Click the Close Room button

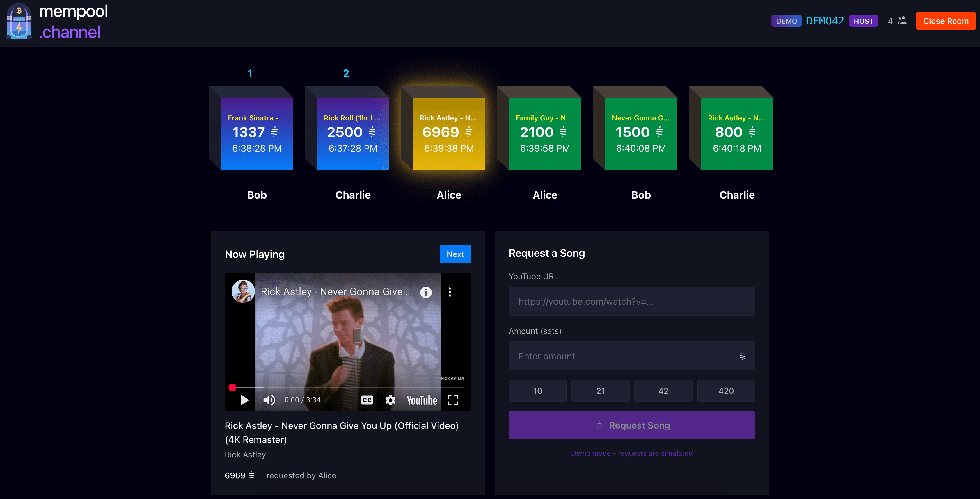point(945,21)
